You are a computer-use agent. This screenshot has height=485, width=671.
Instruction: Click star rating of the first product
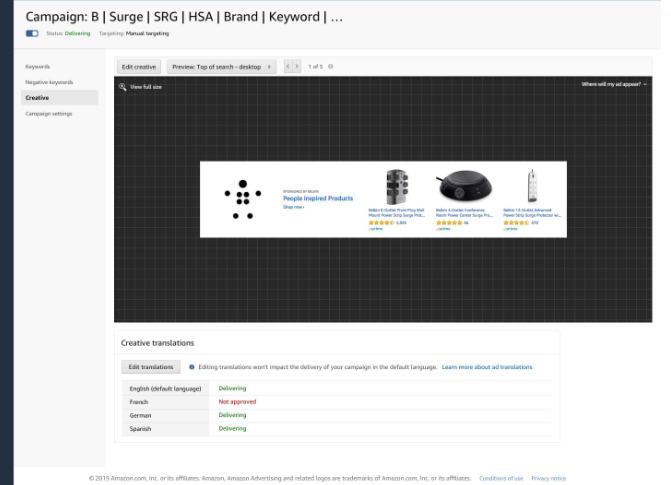(x=381, y=223)
